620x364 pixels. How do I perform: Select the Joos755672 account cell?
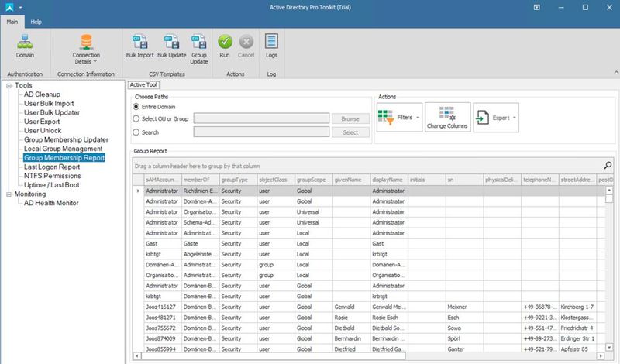click(x=163, y=328)
